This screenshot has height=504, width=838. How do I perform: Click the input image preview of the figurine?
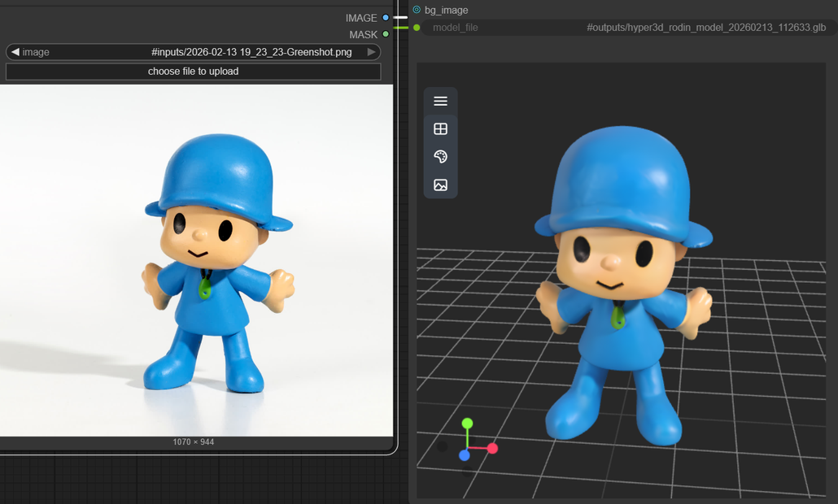[x=196, y=261]
